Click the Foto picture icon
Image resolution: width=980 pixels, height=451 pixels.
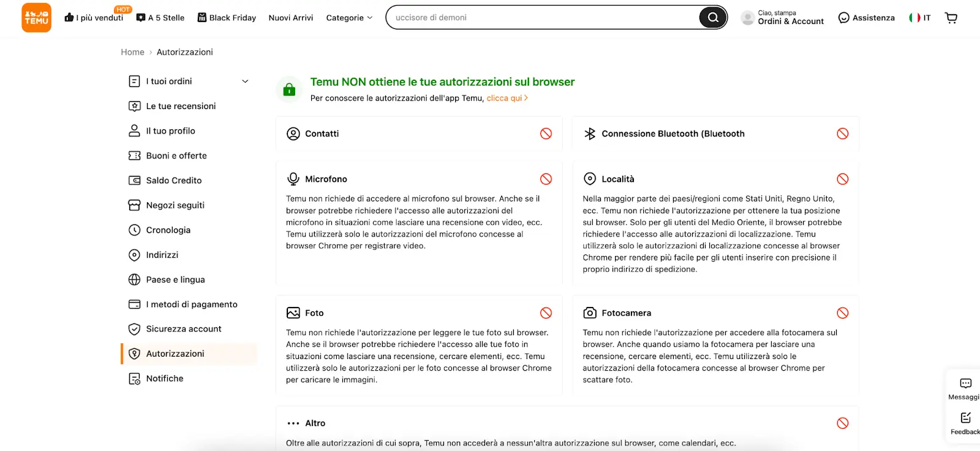point(293,313)
